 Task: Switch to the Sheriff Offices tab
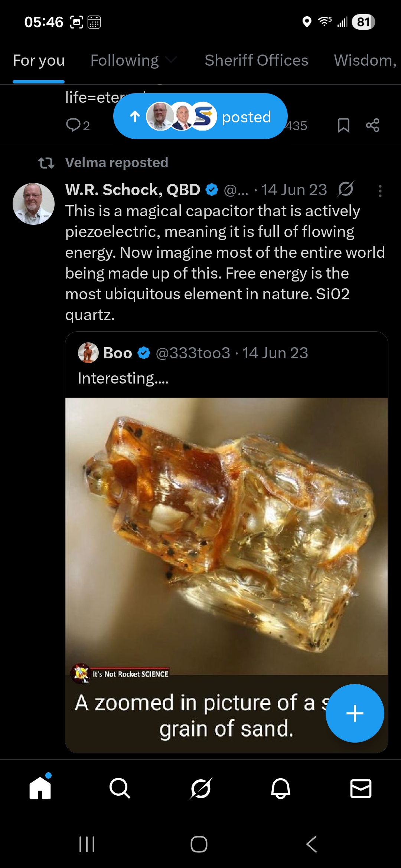(256, 60)
